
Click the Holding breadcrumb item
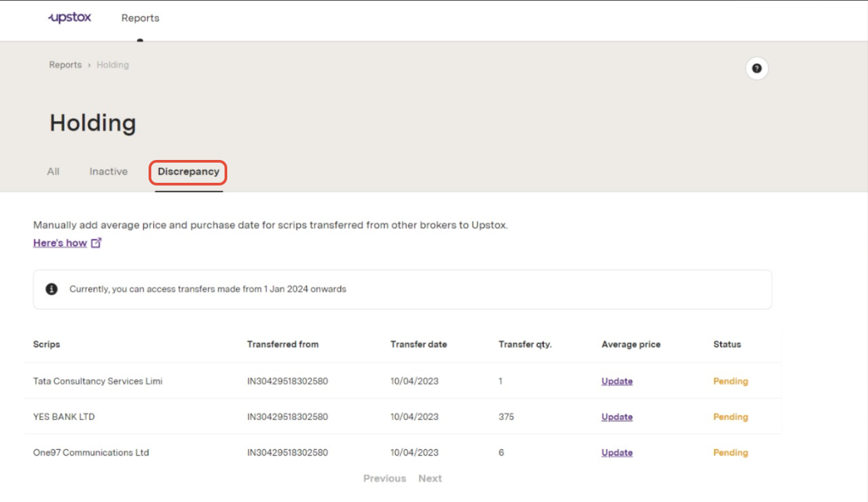click(112, 65)
